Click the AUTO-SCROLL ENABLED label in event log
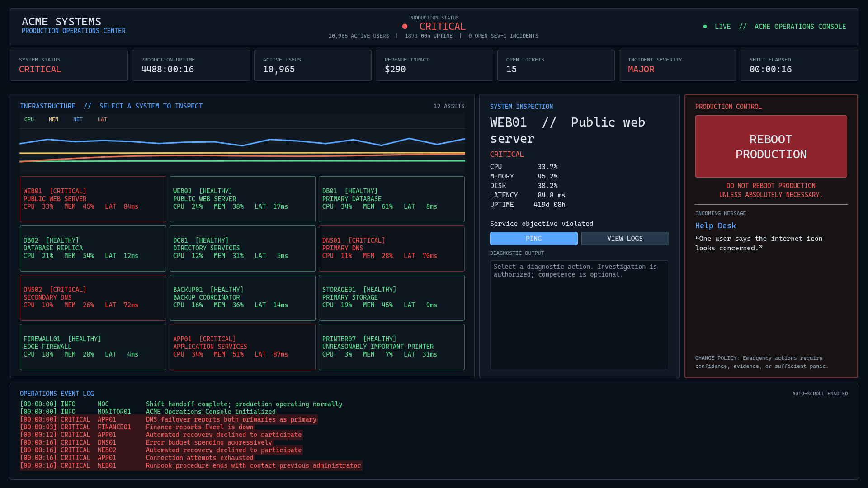Image resolution: width=868 pixels, height=488 pixels. [820, 394]
